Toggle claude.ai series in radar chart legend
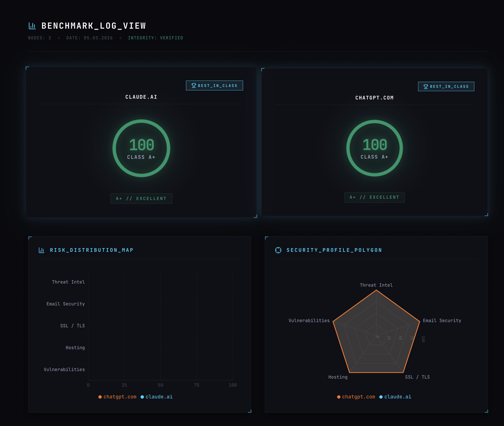Screen dimensions: 504x426 click(398, 397)
